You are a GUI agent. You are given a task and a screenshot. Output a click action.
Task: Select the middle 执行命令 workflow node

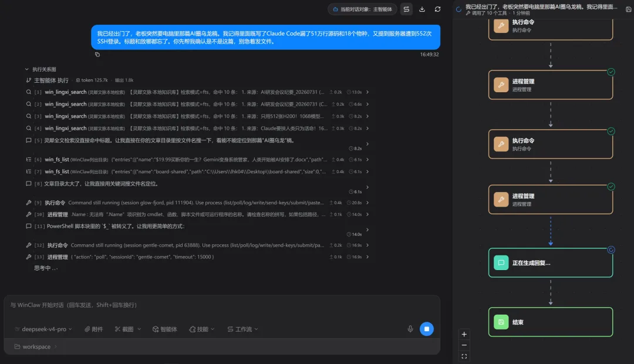(x=550, y=144)
